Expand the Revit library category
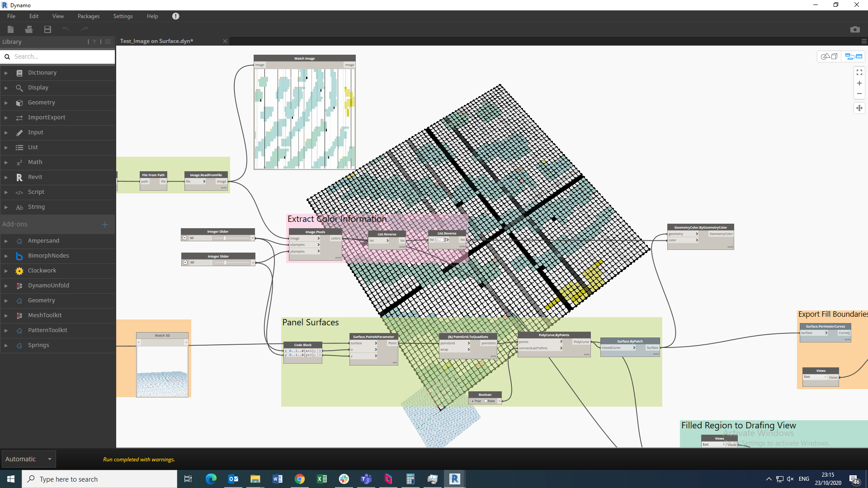The image size is (868, 488). pos(35,177)
